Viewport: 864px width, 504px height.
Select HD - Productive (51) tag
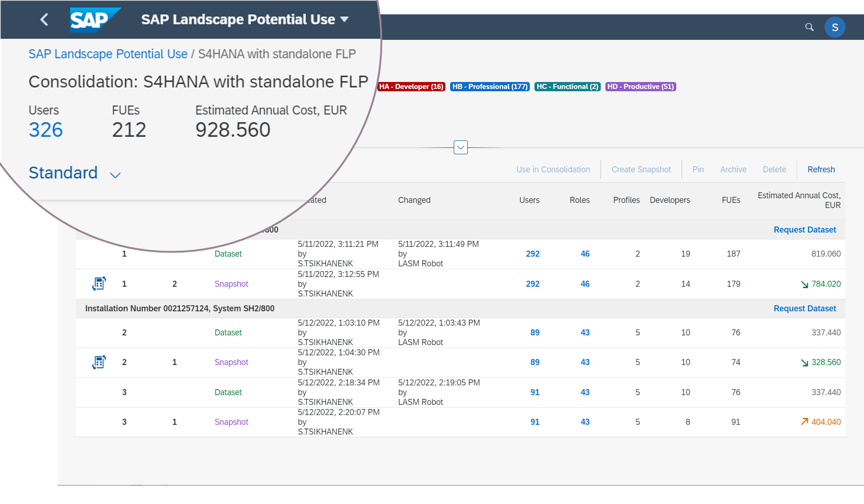641,87
